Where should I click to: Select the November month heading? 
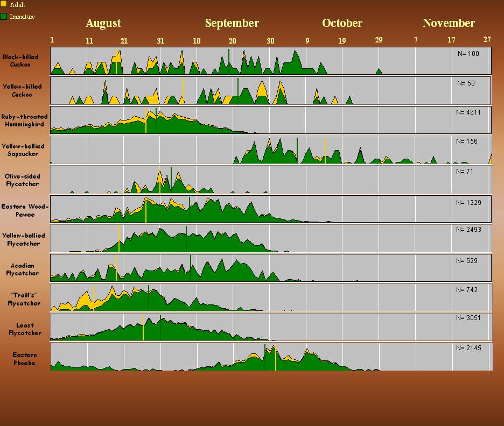(449, 23)
